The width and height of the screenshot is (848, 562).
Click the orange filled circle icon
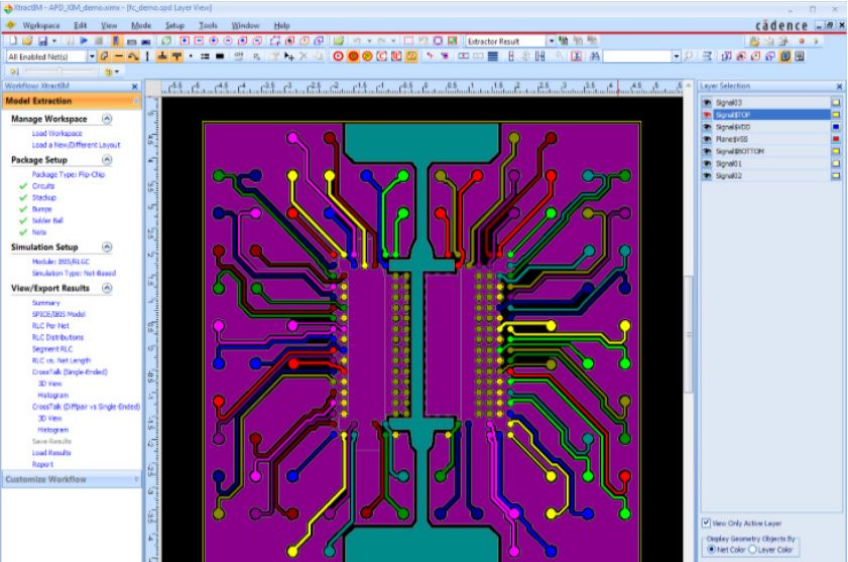353,56
